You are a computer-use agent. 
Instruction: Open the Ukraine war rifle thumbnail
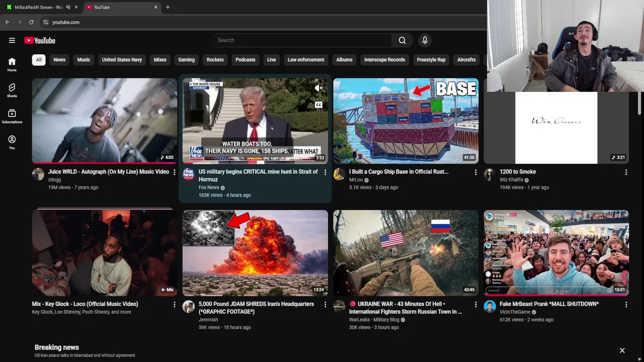pyautogui.click(x=406, y=253)
